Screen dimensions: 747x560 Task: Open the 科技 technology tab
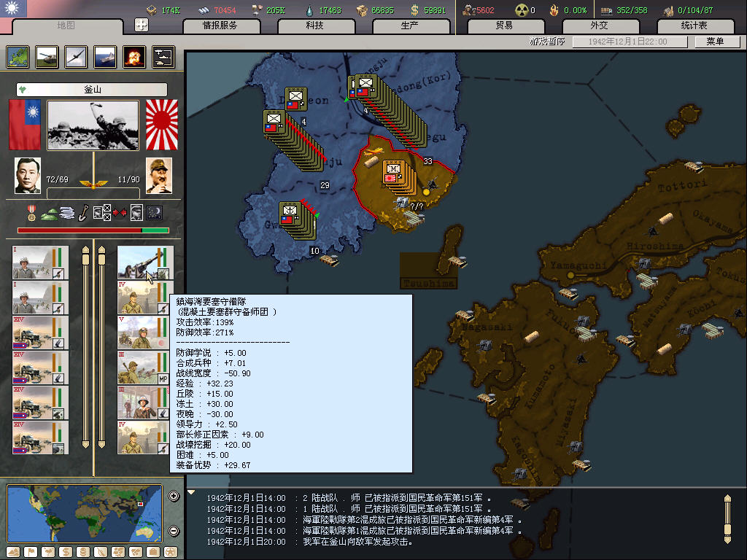[315, 26]
